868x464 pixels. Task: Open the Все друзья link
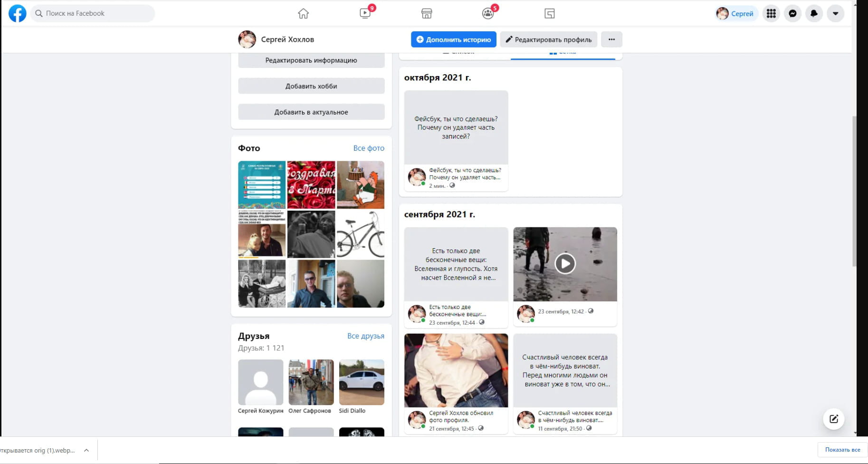tap(365, 336)
